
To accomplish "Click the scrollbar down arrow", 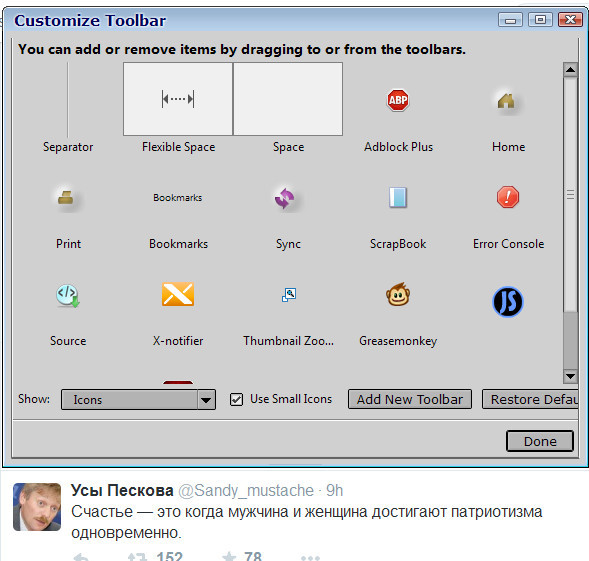I will 570,376.
